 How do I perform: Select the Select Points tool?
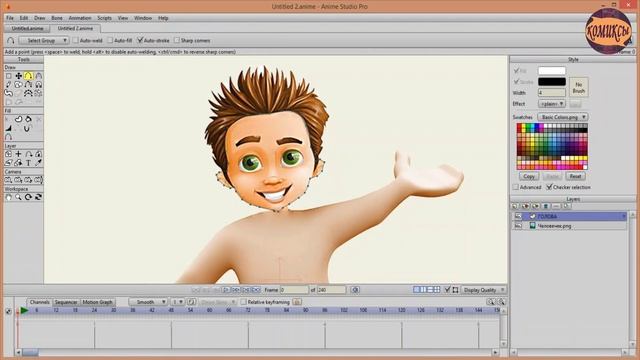(x=9, y=76)
